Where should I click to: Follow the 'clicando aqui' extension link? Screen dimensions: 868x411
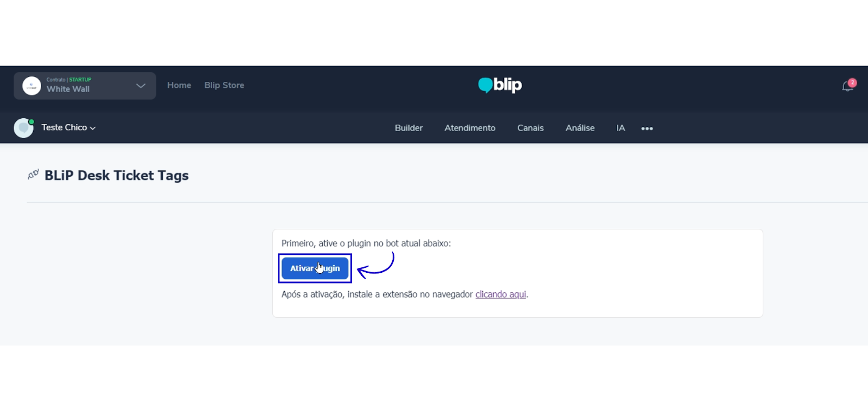tap(501, 294)
